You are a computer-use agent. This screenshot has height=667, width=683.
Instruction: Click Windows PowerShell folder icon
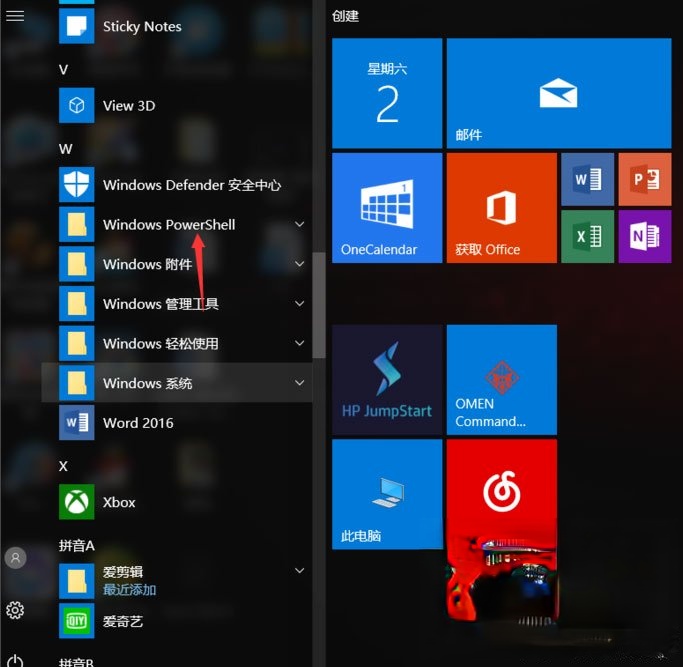coord(77,224)
